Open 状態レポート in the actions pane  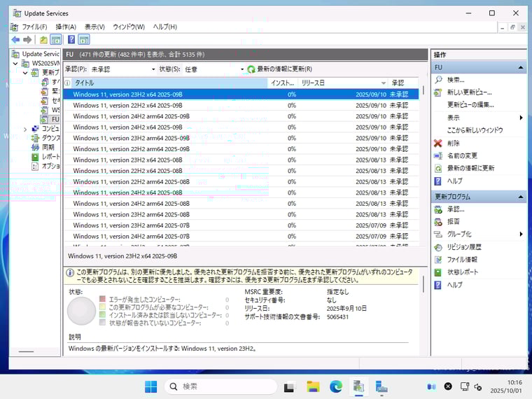pos(462,272)
